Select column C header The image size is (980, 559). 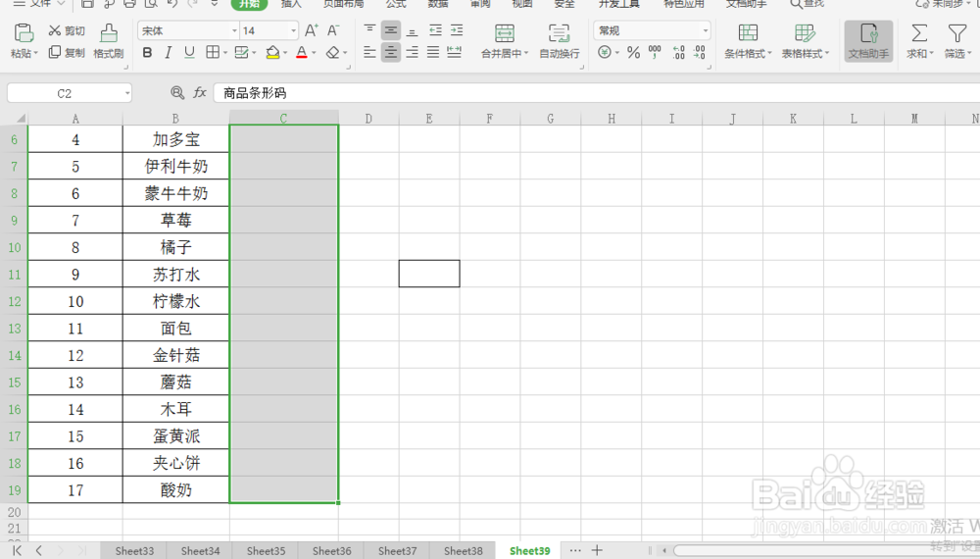click(284, 118)
